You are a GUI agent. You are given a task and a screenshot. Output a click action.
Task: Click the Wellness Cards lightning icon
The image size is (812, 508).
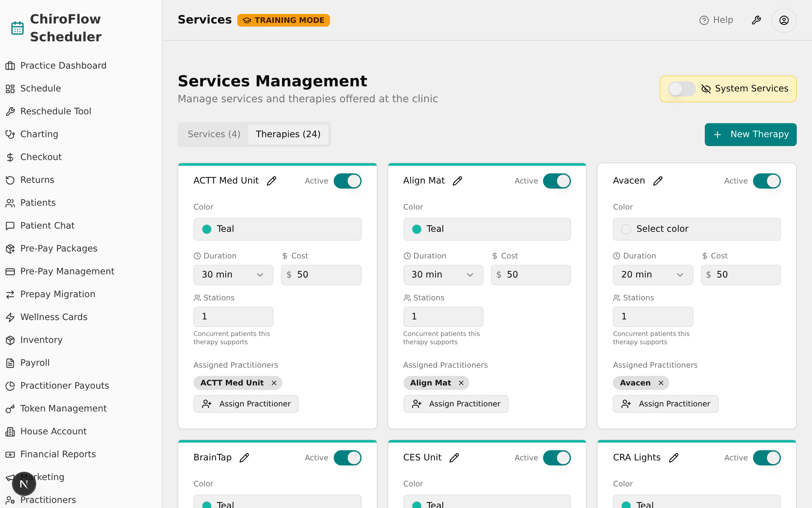10,317
